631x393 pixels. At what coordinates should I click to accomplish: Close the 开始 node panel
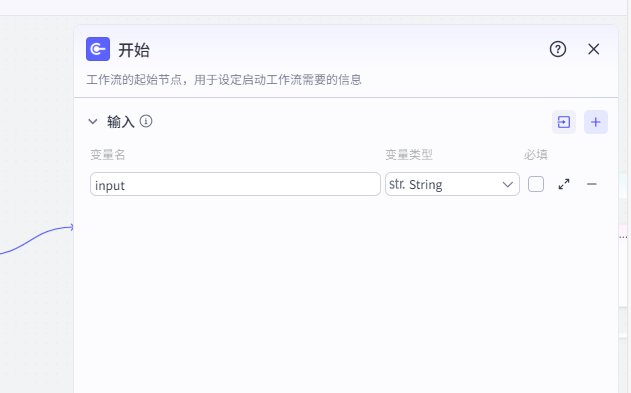click(x=594, y=49)
